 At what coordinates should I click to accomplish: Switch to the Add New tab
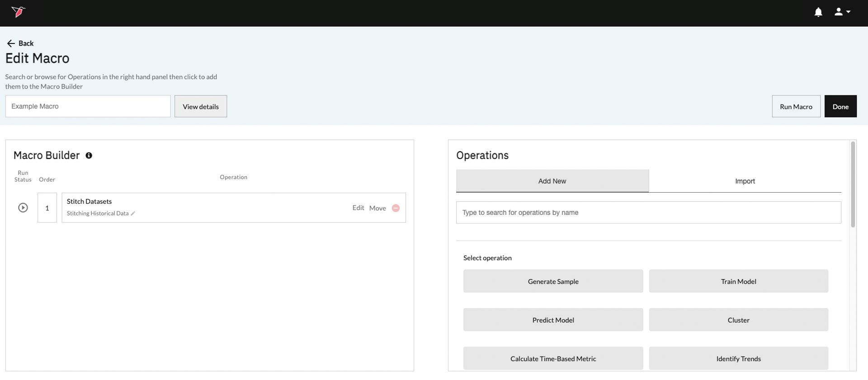click(x=552, y=181)
